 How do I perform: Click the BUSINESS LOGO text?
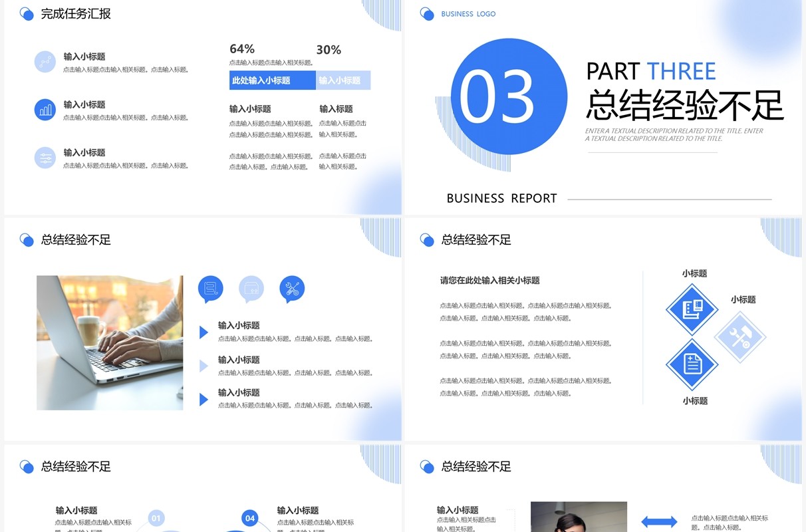[468, 14]
